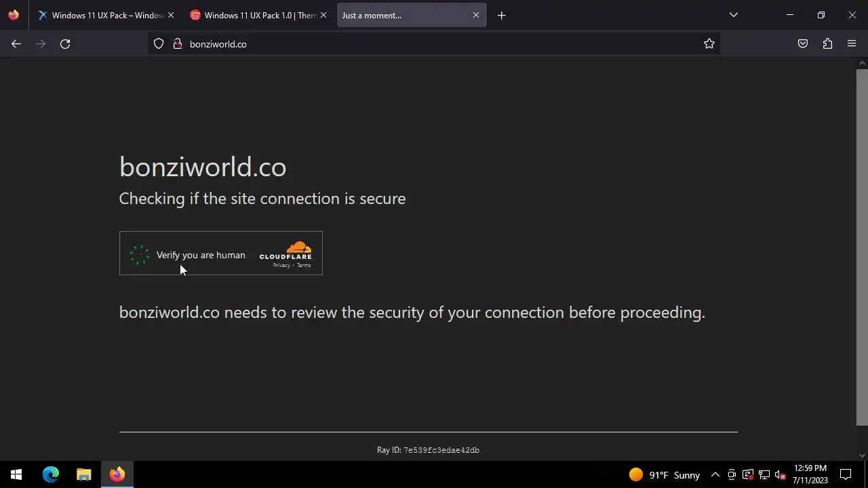Click the bonziworld.co heading
The height and width of the screenshot is (488, 868).
coord(203,167)
